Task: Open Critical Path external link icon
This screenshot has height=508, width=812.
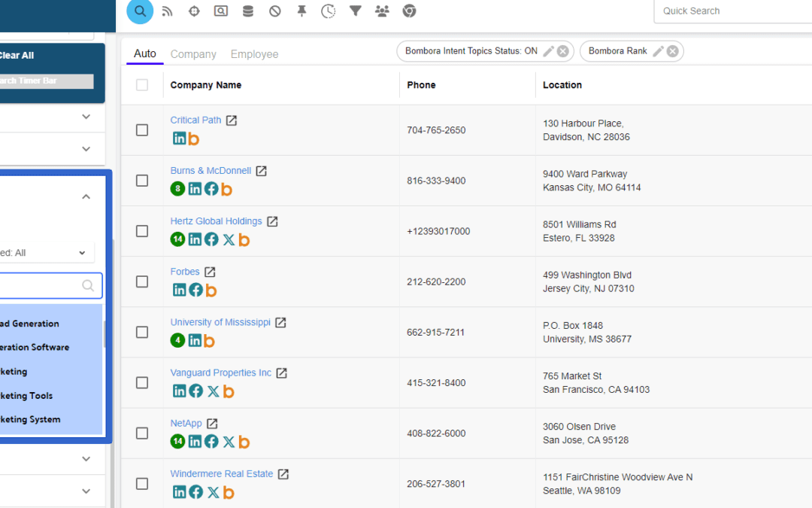Action: (232, 120)
